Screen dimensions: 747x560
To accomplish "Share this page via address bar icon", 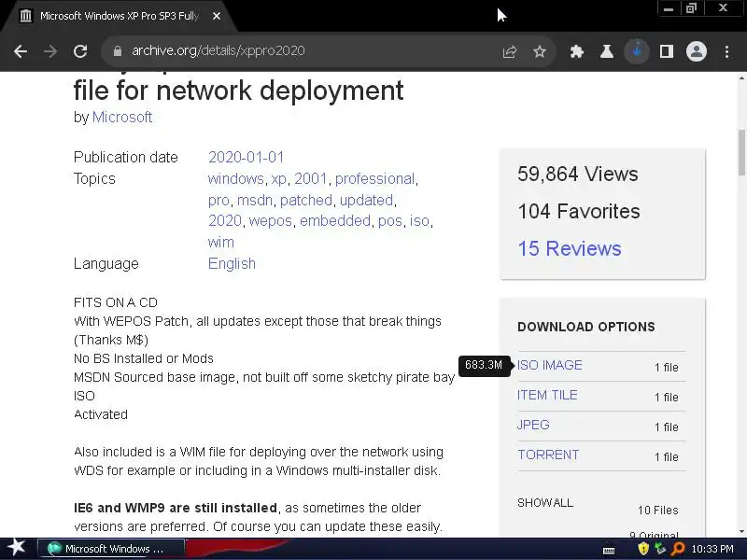I will coord(509,51).
